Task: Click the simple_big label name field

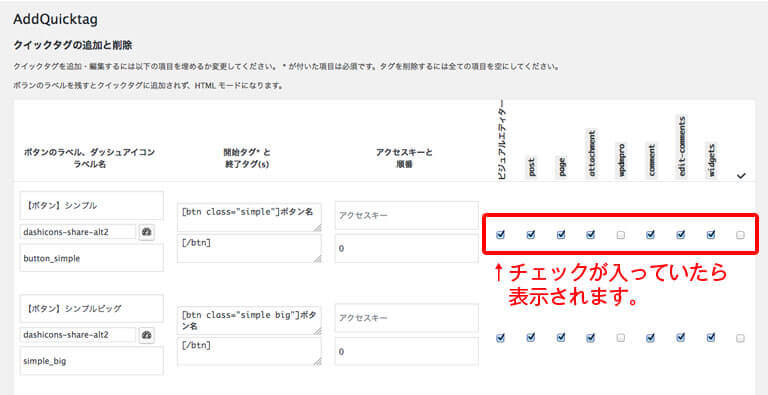Action: coord(92,361)
